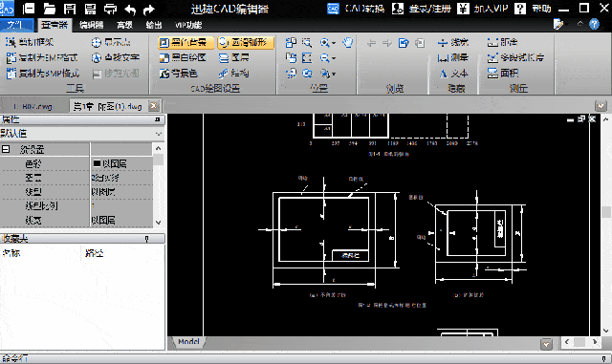Click the bottom-left 位置 group icon
Image resolution: width=612 pixels, height=364 pixels.
[291, 74]
